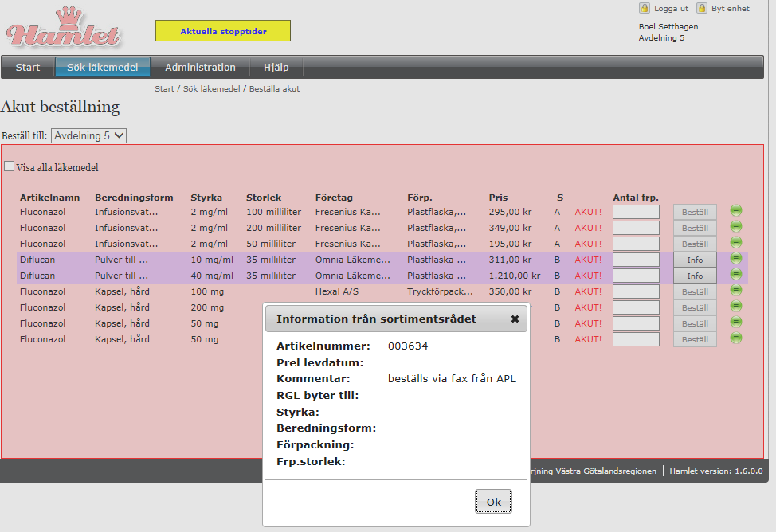Open the Beställ till department dropdown
Image resolution: width=776 pixels, height=532 pixels.
[88, 135]
